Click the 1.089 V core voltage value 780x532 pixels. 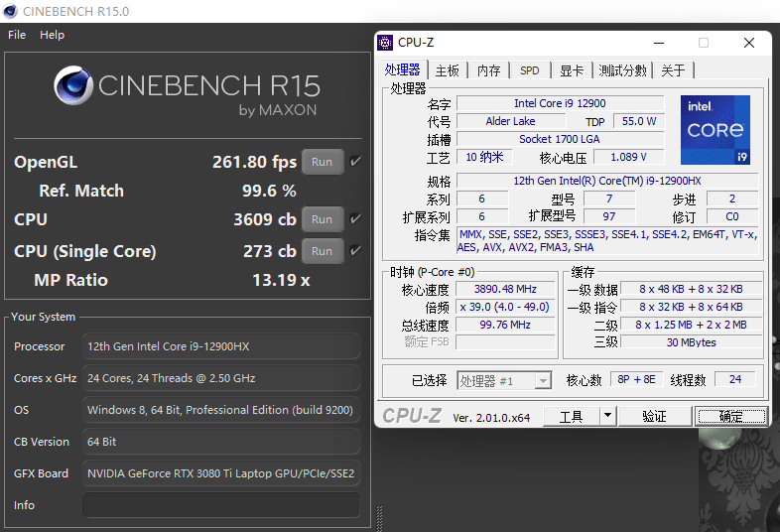point(629,157)
